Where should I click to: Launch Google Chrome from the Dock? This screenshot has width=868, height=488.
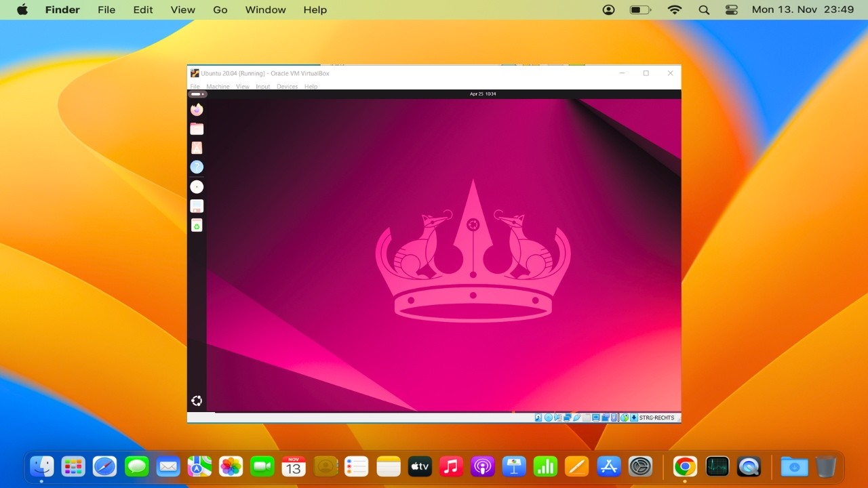click(685, 466)
